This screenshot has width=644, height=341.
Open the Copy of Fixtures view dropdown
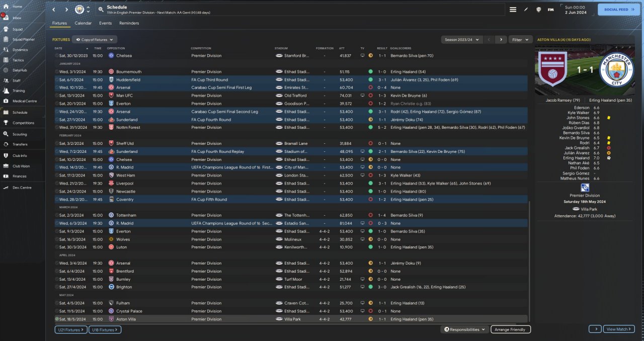tap(95, 39)
